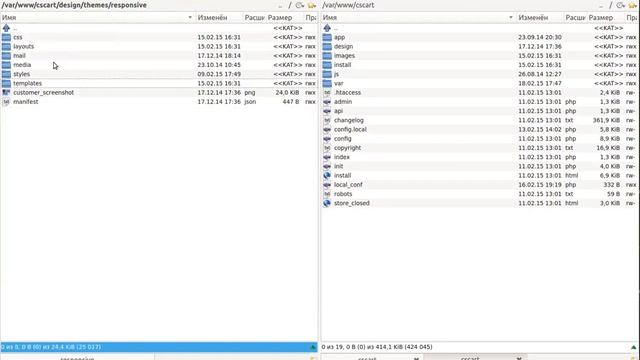Sort right panel by Расш extension column

tap(575, 18)
